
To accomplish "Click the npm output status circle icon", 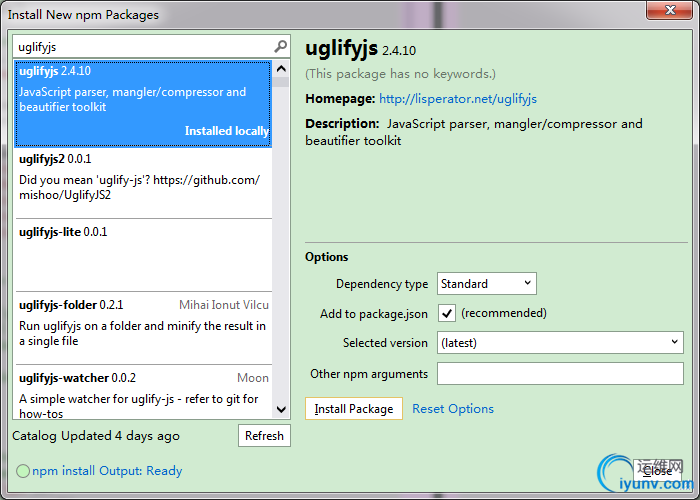I will pyautogui.click(x=23, y=471).
